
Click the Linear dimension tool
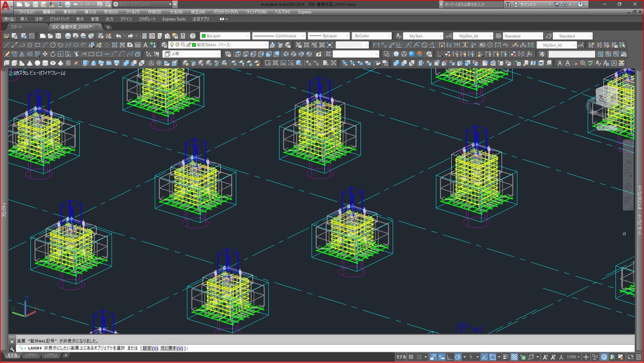pyautogui.click(x=376, y=45)
